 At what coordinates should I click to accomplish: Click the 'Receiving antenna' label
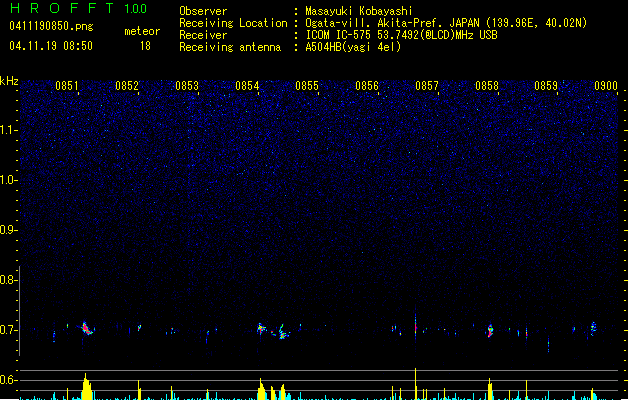pyautogui.click(x=230, y=47)
